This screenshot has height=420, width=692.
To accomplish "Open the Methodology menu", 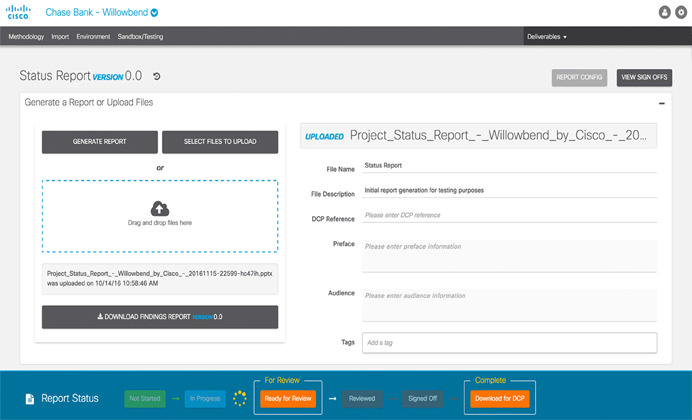I will pos(26,37).
